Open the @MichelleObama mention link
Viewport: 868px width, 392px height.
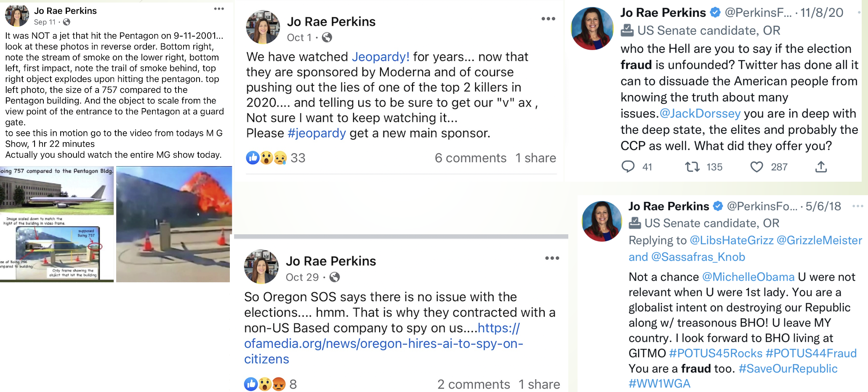tap(748, 277)
